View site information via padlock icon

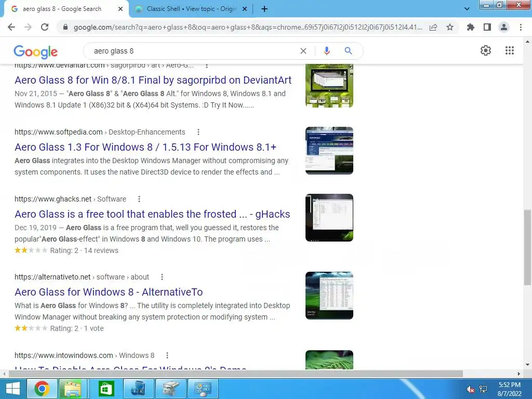tap(65, 27)
